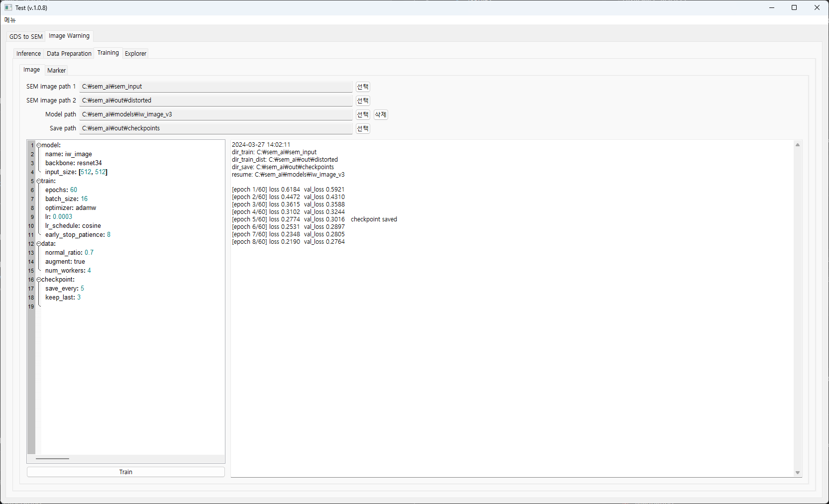Focus the SEM image path 1 field
Viewport: 829px width, 504px height.
(x=216, y=87)
